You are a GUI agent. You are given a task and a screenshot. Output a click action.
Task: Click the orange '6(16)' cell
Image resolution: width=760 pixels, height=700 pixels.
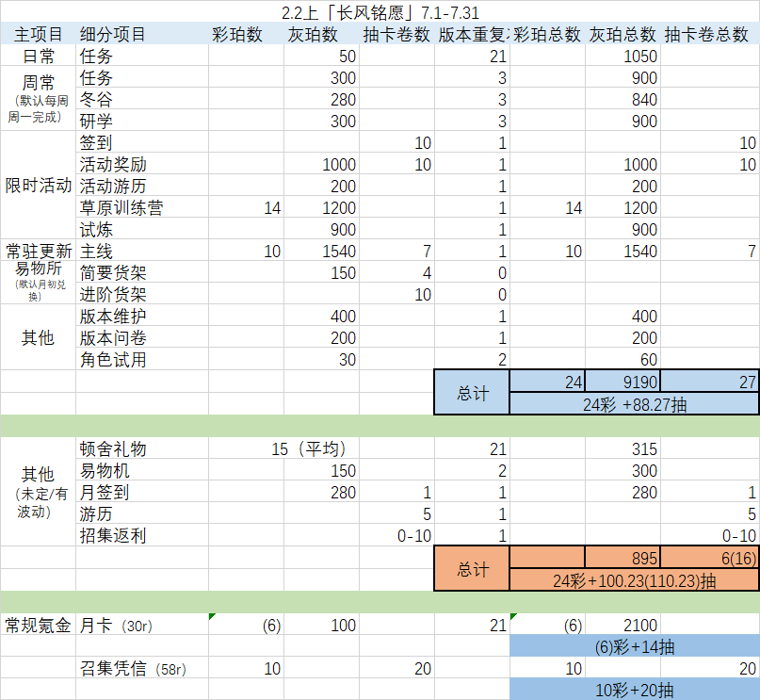coord(709,558)
